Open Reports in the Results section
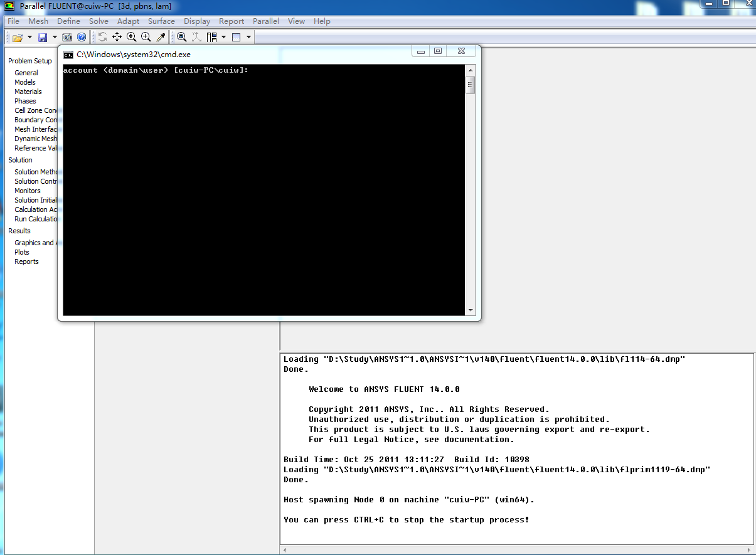The image size is (756, 555). pyautogui.click(x=26, y=262)
